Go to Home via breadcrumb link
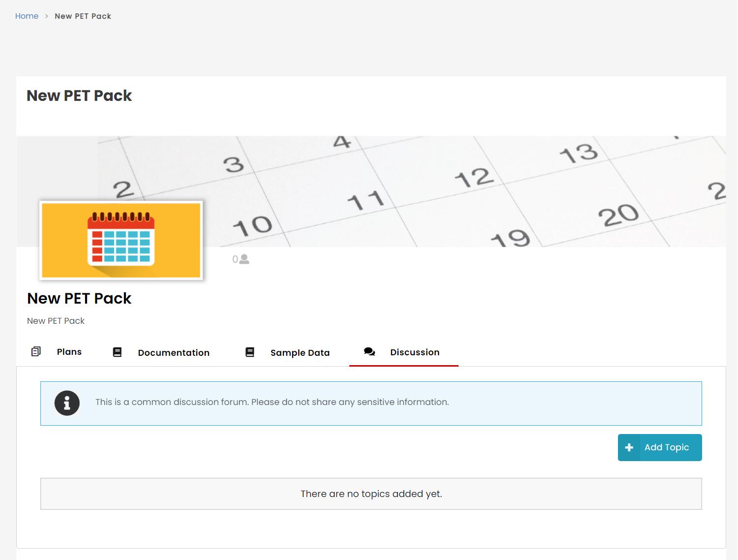Viewport: 738px width, 560px height. [x=27, y=16]
